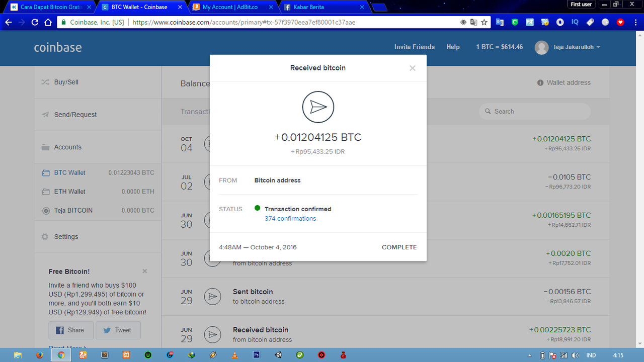The width and height of the screenshot is (644, 362).
Task: Open the Google Translate extension
Action: (500, 22)
